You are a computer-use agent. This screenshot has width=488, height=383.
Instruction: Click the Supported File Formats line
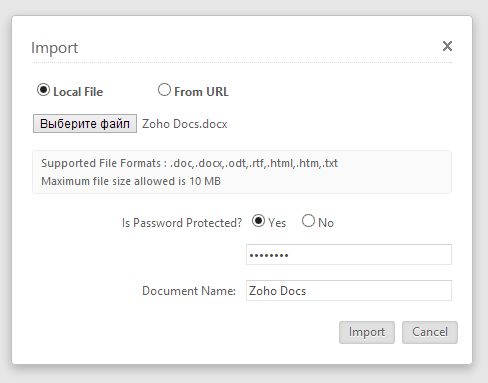[189, 163]
